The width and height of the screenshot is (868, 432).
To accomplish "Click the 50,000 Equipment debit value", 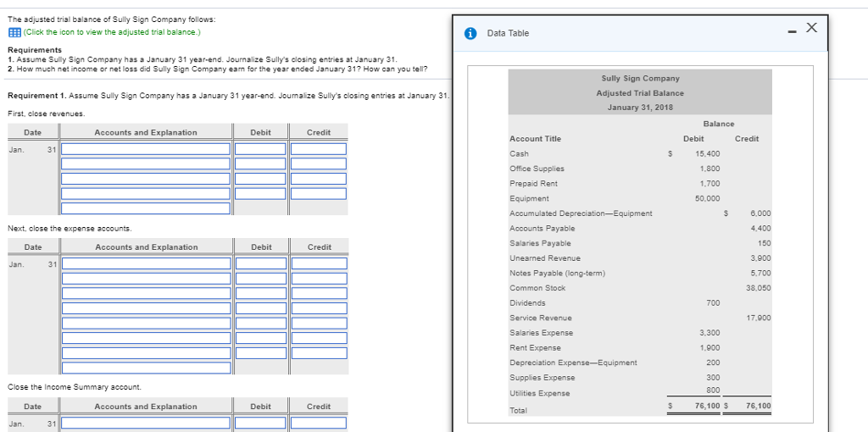I will coord(708,198).
